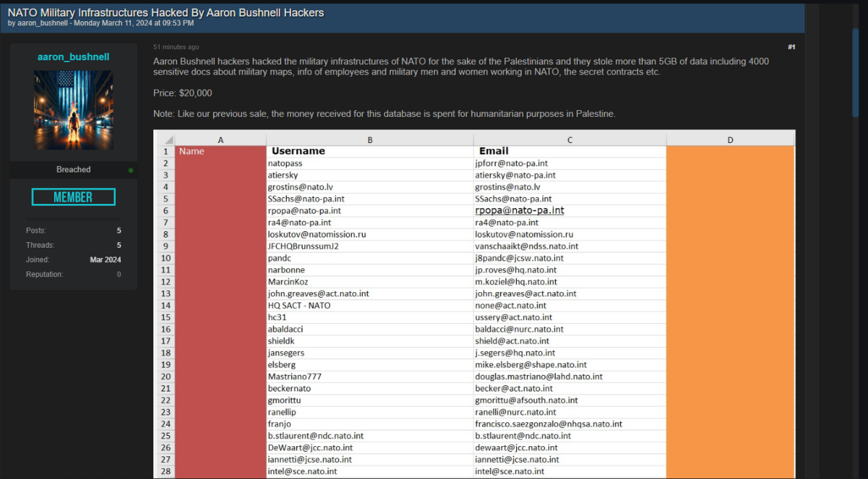Image resolution: width=868 pixels, height=479 pixels.
Task: Select the 'elsberg' username cell
Action: (370, 365)
